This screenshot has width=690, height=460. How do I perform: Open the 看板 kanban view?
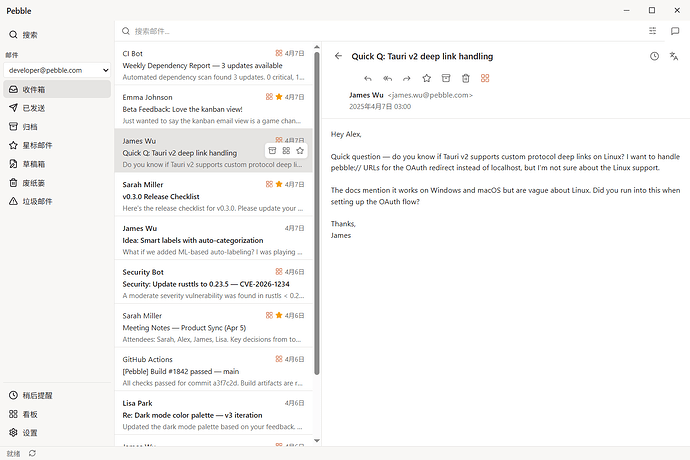pyautogui.click(x=57, y=414)
